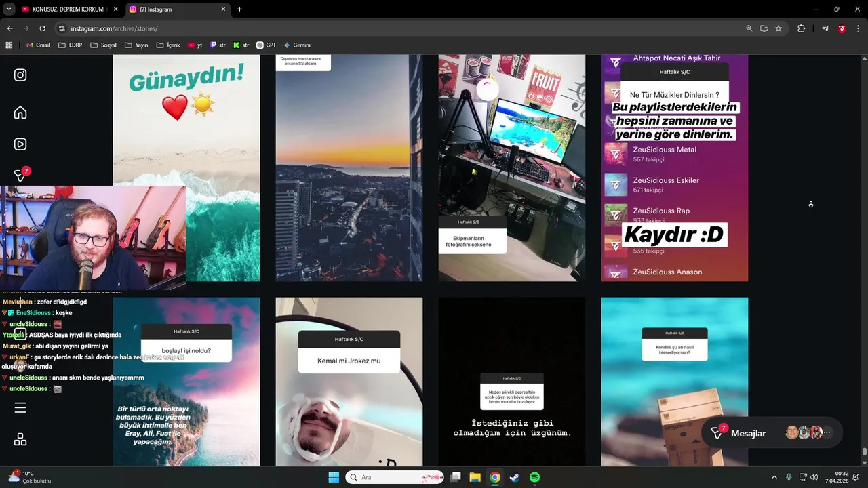Viewport: 868px width, 488px height.
Task: Open the 'Kemal mi Jrokez mu' story
Action: click(349, 382)
